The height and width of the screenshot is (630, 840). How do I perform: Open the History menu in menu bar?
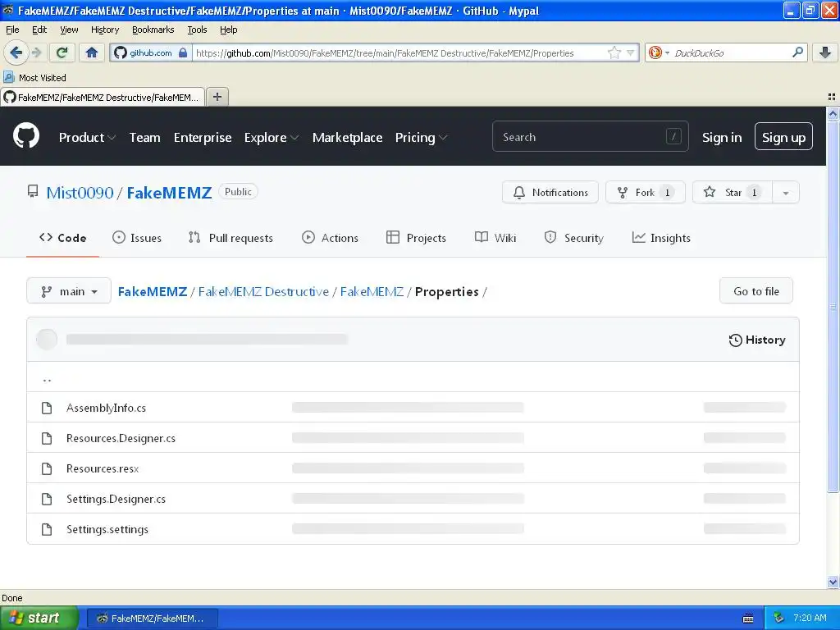(104, 30)
